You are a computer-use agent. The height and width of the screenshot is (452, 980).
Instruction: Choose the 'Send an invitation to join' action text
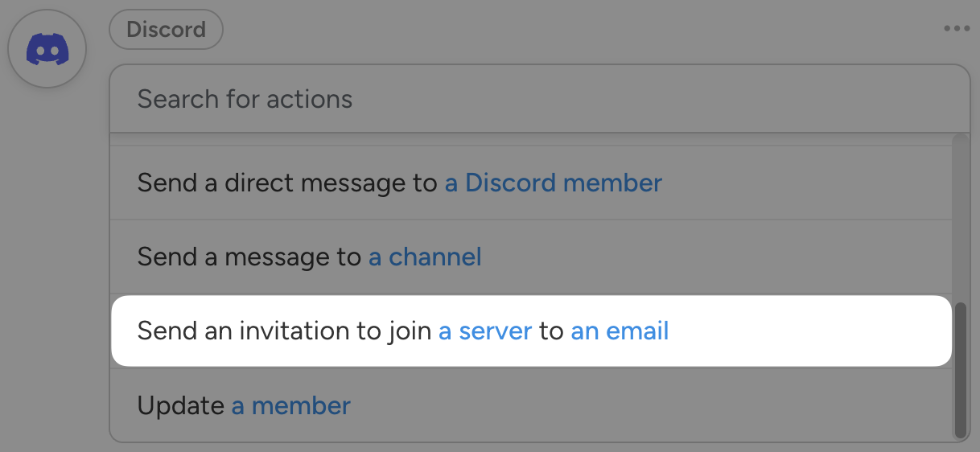click(x=285, y=331)
